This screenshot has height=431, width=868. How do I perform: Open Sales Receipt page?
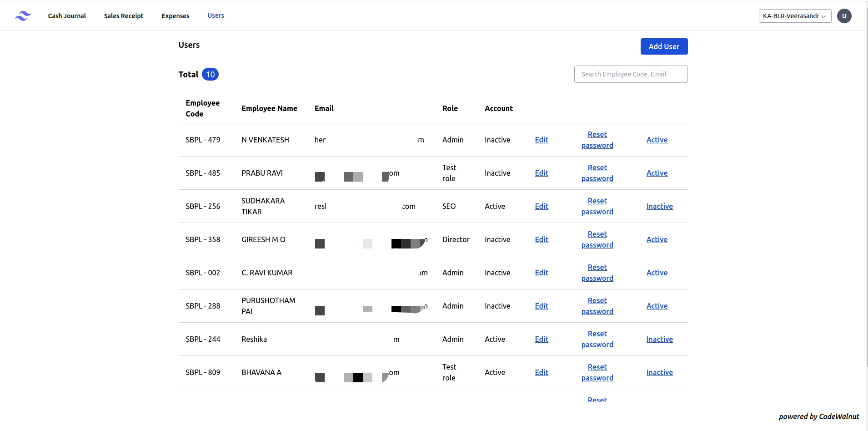click(123, 16)
